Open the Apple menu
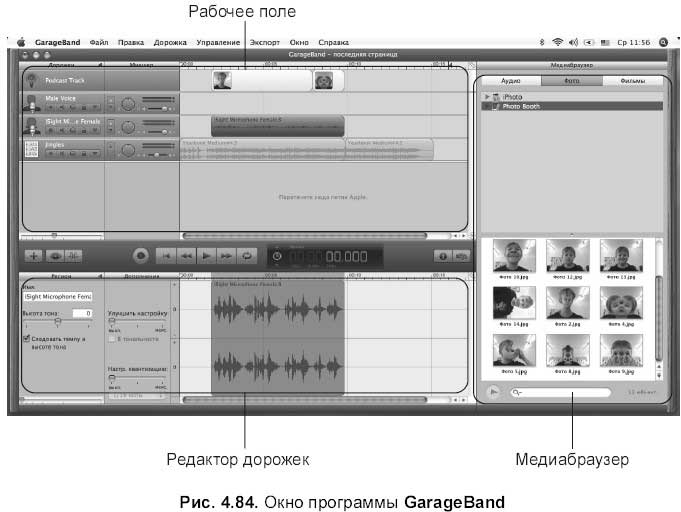This screenshot has height=512, width=681. click(x=21, y=42)
